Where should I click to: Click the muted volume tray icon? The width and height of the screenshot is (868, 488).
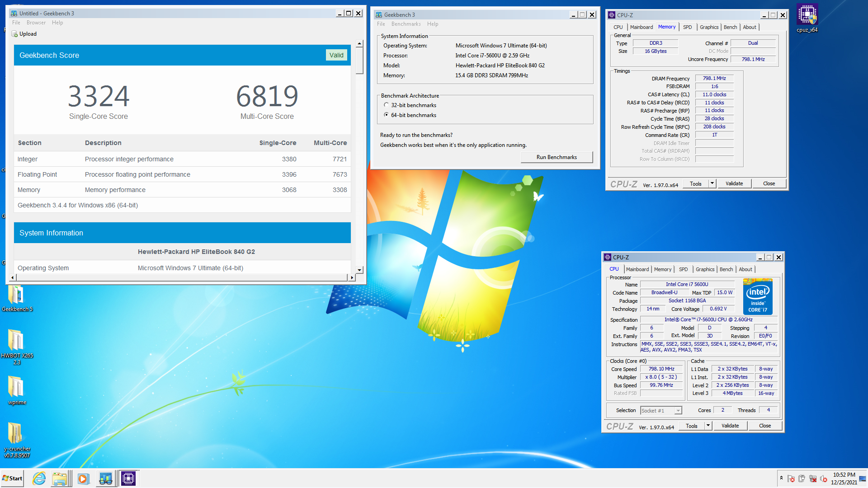coord(824,479)
